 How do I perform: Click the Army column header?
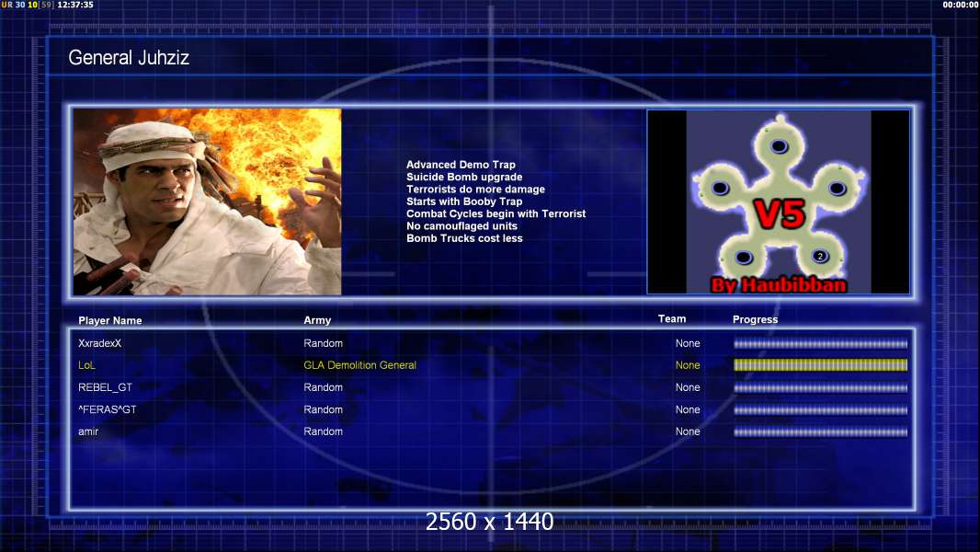(x=317, y=320)
